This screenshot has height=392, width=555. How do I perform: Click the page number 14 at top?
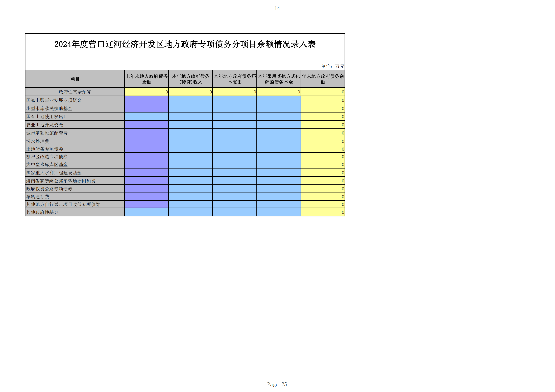click(277, 8)
